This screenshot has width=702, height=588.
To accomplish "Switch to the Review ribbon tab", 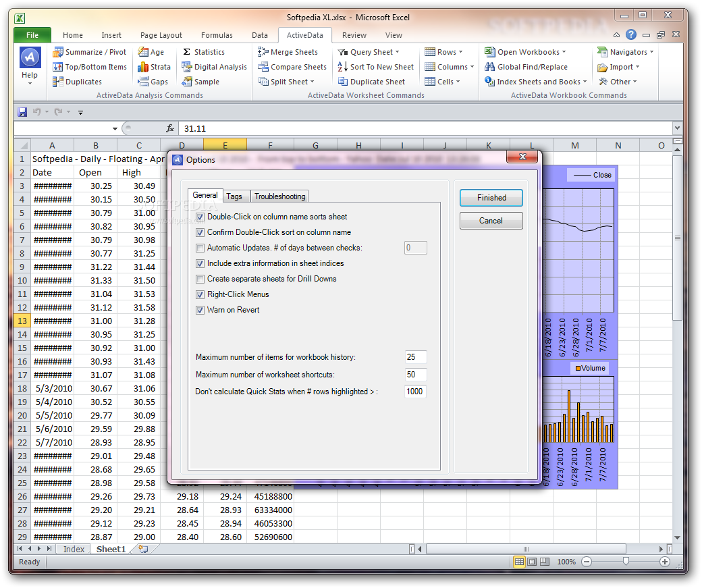I will tap(354, 35).
